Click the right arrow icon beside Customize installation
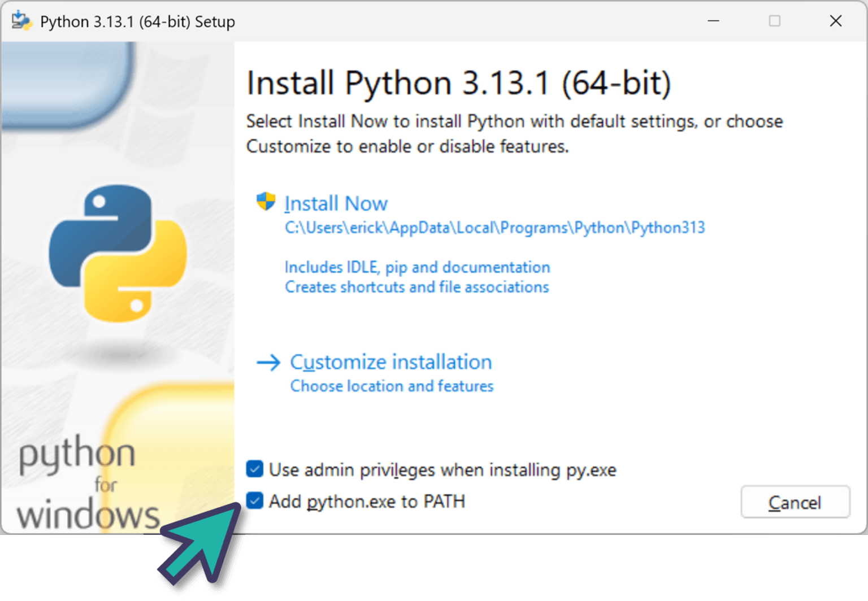This screenshot has width=868, height=601. click(268, 362)
